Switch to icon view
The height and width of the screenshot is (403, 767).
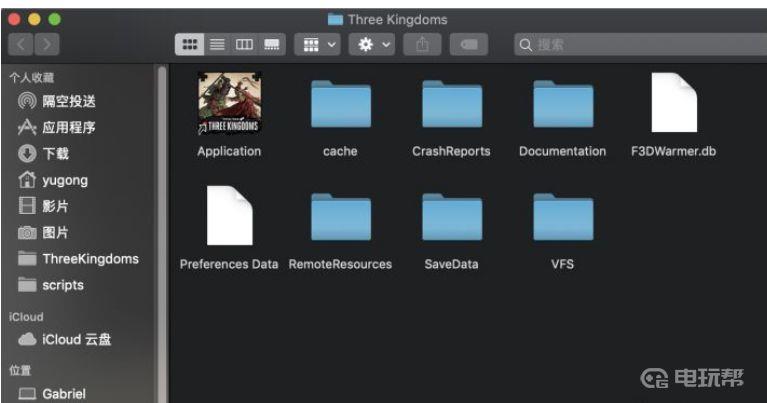(189, 45)
